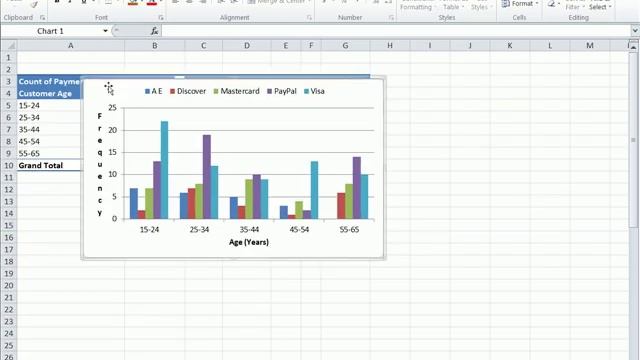The width and height of the screenshot is (640, 360).
Task: Select the Format Painter brush icon
Action: pos(34,4)
